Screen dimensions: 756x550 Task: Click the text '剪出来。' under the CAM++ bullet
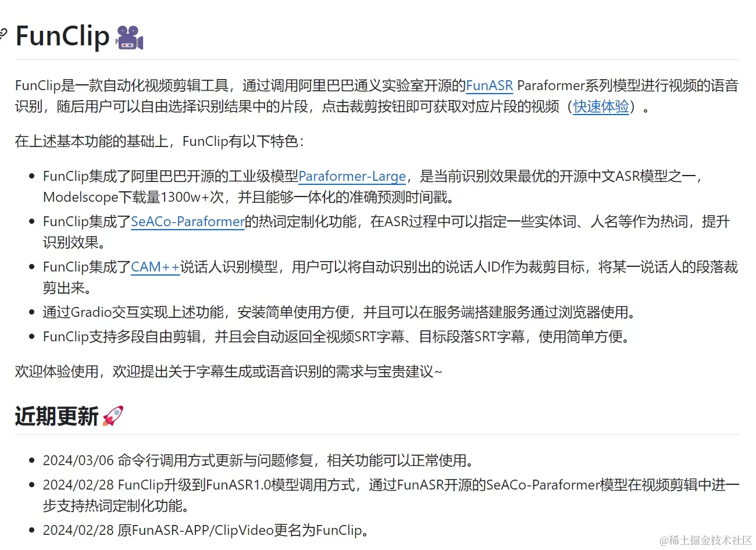(67, 288)
